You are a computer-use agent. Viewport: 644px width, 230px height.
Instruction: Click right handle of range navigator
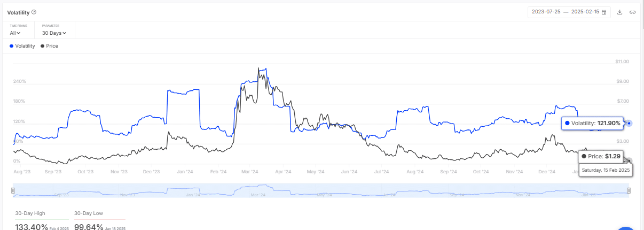click(629, 190)
